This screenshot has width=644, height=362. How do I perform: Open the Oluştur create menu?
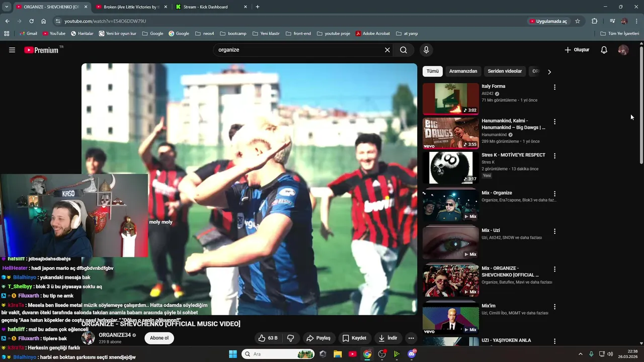[x=577, y=50]
